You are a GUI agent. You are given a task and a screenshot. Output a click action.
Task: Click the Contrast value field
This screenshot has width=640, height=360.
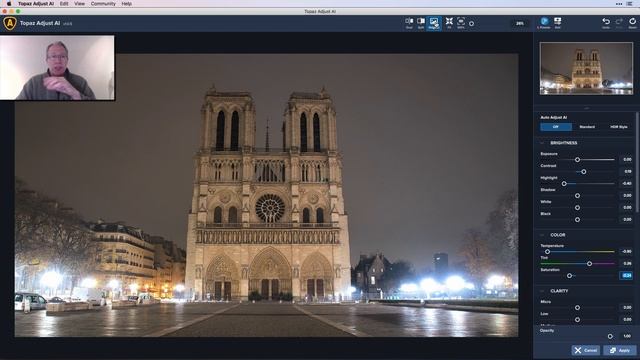tap(627, 172)
